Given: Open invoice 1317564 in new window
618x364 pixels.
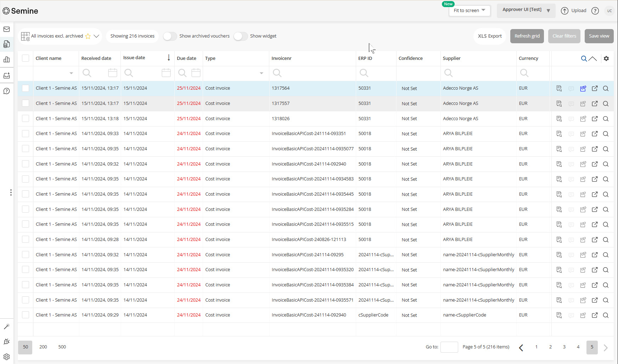Looking at the screenshot, I should tap(595, 89).
